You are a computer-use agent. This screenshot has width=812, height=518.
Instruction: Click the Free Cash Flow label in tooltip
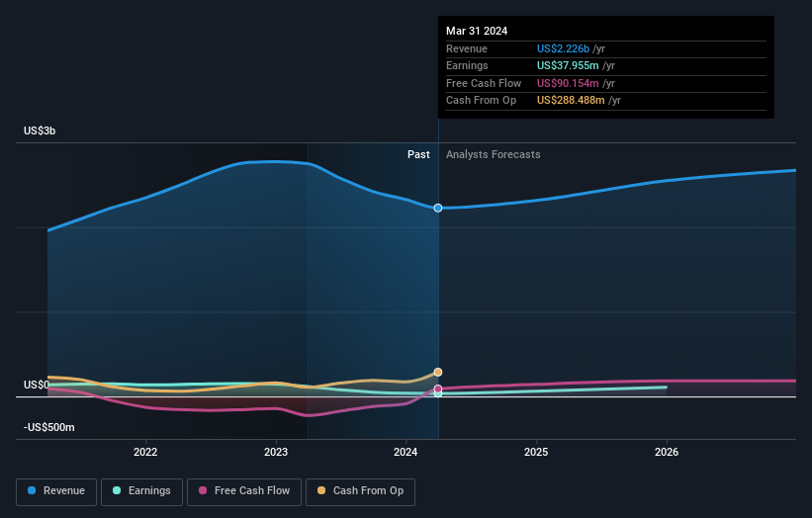(x=484, y=83)
